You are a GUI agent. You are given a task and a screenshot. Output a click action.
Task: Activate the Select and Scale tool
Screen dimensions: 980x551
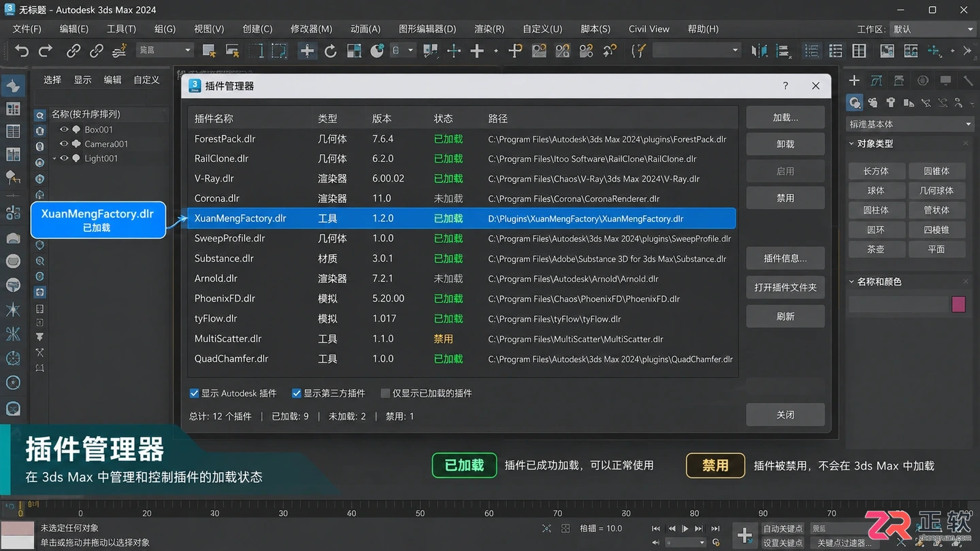354,51
